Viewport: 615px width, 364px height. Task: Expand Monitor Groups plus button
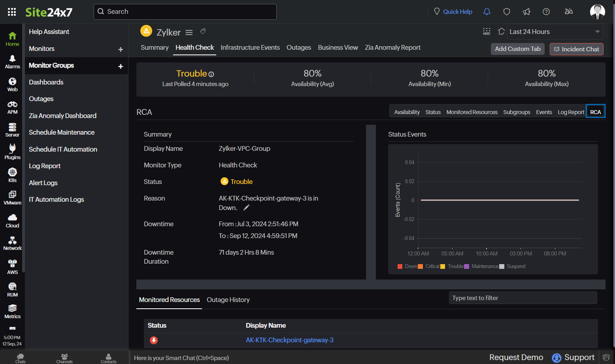(121, 66)
